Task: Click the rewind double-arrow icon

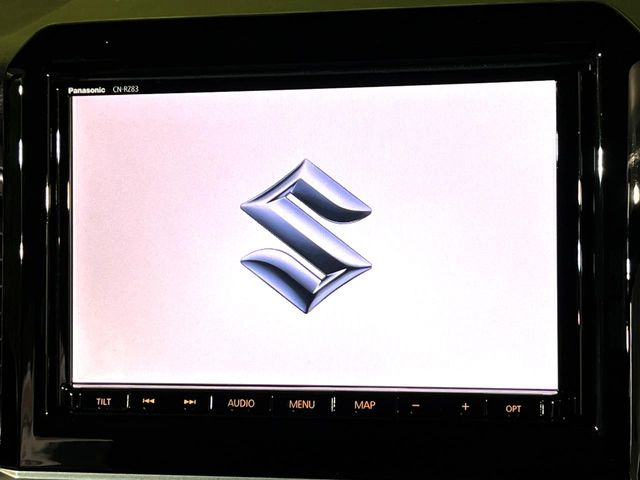Action: click(148, 402)
